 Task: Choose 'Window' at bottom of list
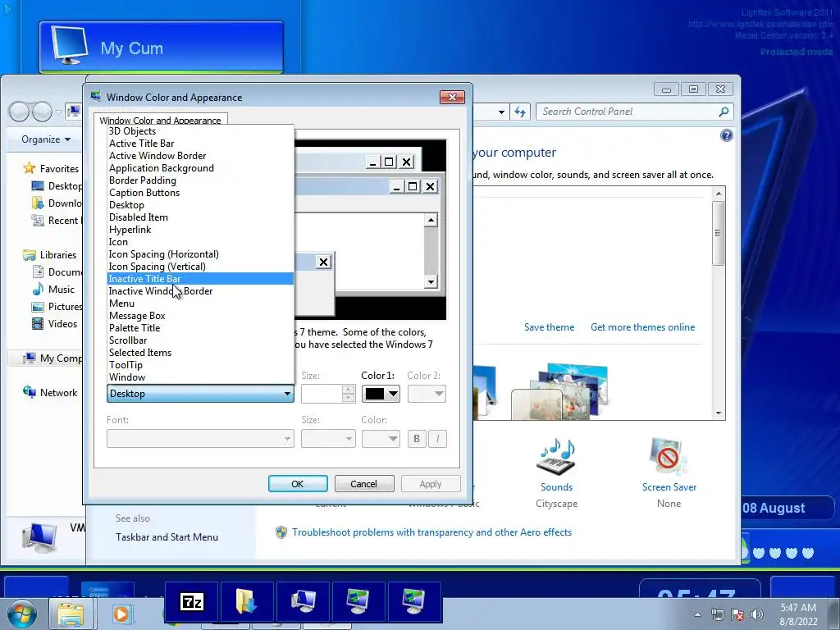pos(201,377)
